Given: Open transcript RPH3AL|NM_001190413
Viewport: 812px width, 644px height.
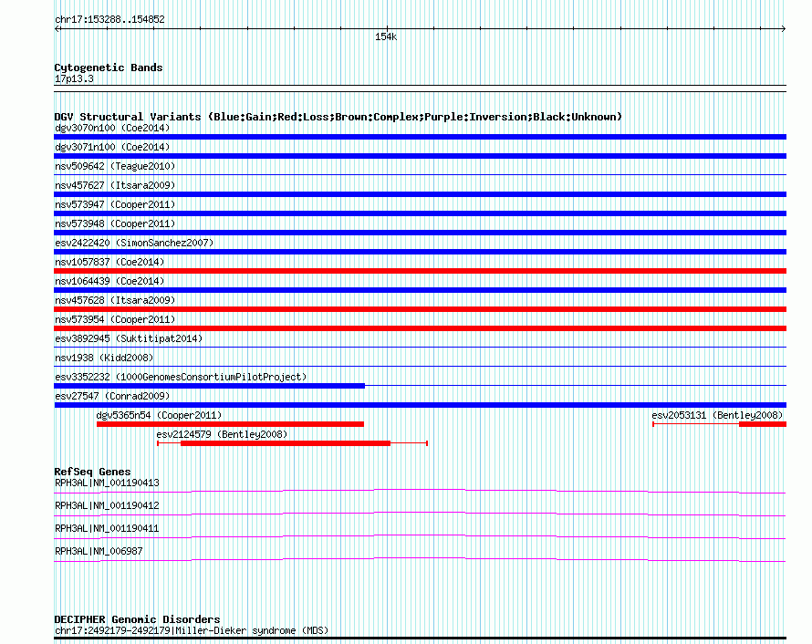Looking at the screenshot, I should [x=107, y=483].
